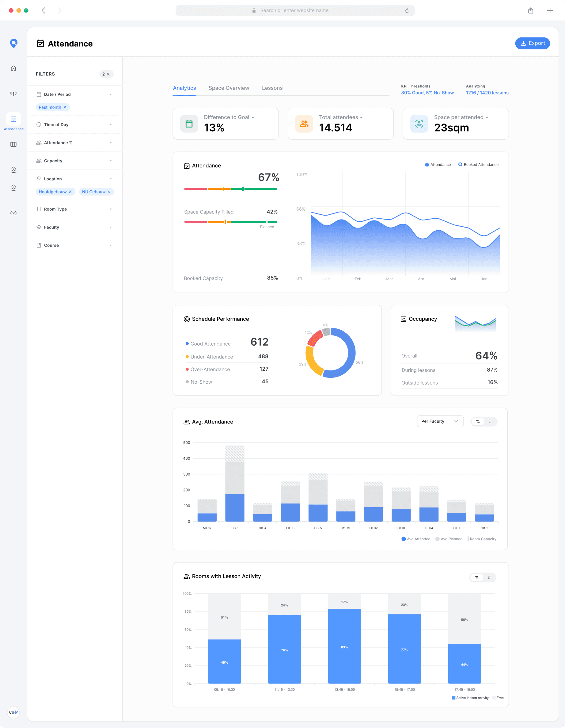This screenshot has width=565, height=728.
Task: Switch Avg. Attendance chart to # mode
Action: coord(490,422)
